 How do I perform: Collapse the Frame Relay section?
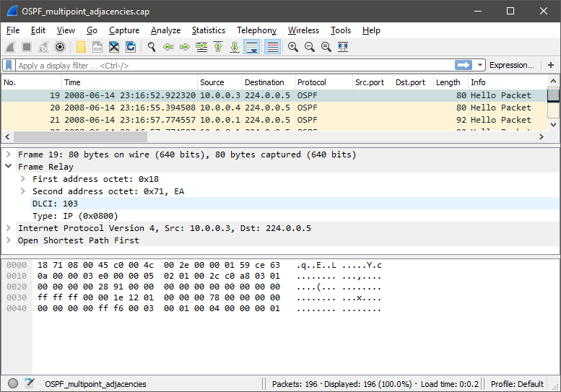[9, 166]
